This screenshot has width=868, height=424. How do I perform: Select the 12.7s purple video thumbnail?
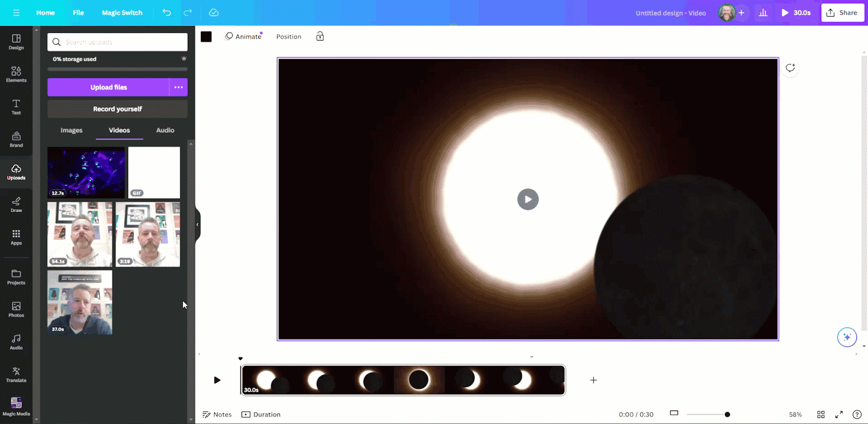(86, 172)
